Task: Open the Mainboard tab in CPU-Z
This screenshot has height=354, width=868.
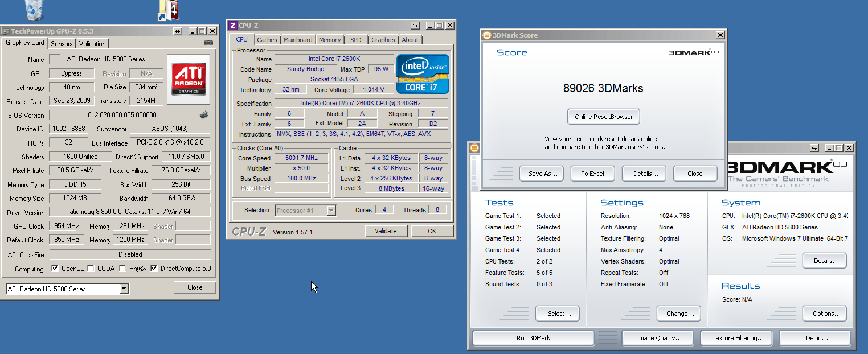Action: [298, 40]
